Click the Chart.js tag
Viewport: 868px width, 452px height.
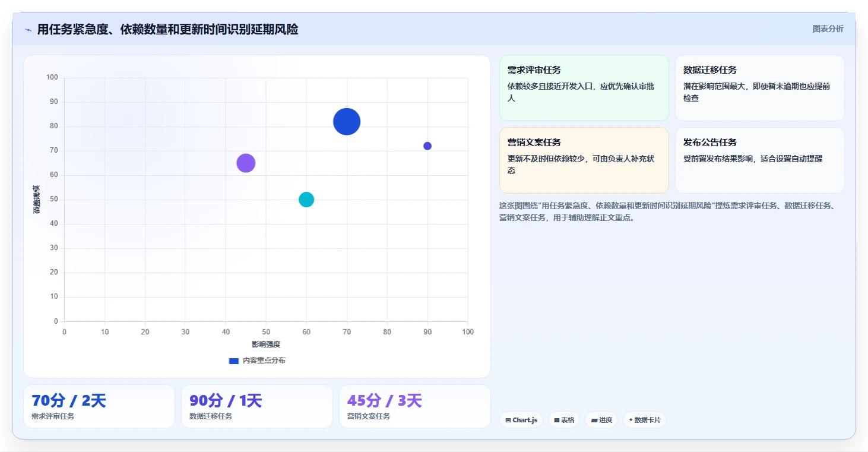pyautogui.click(x=521, y=420)
